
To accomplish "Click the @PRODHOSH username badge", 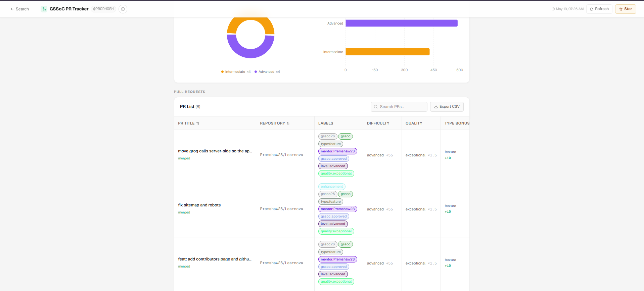I will (103, 9).
